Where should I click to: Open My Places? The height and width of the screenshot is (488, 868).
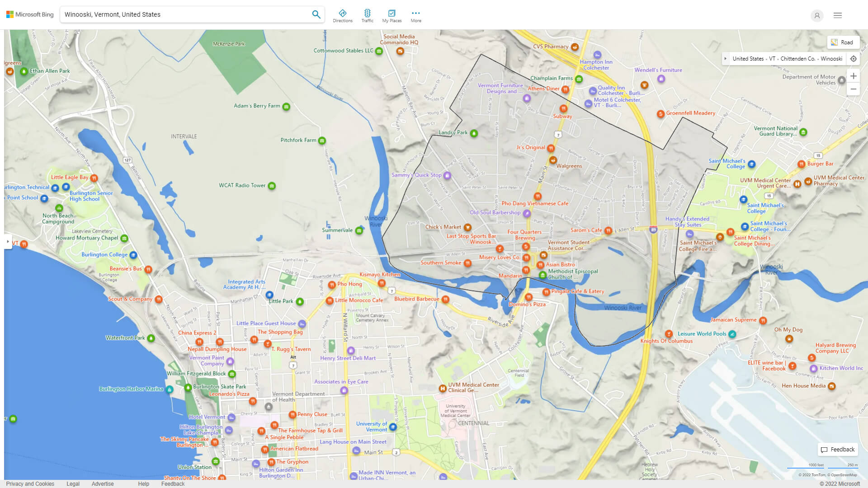pos(392,15)
